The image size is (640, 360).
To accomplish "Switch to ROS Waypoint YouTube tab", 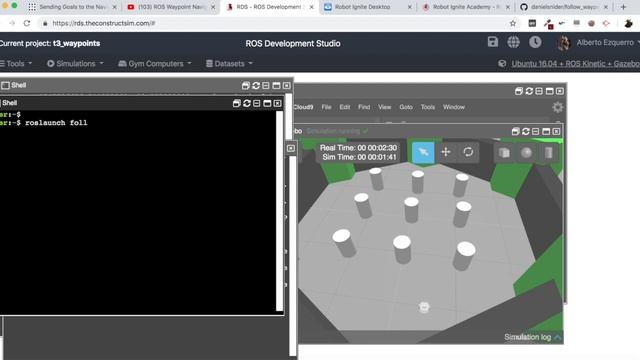I will [x=171, y=7].
